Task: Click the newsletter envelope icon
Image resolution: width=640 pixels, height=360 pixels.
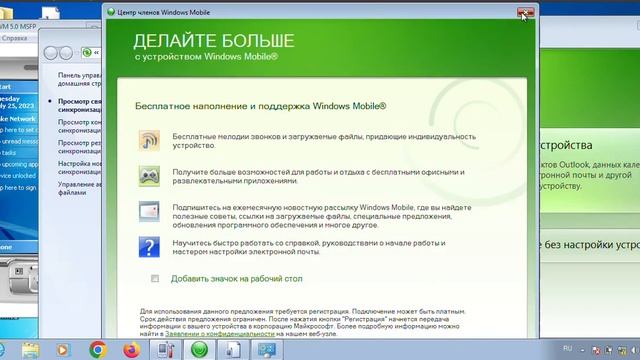Action: tap(149, 211)
